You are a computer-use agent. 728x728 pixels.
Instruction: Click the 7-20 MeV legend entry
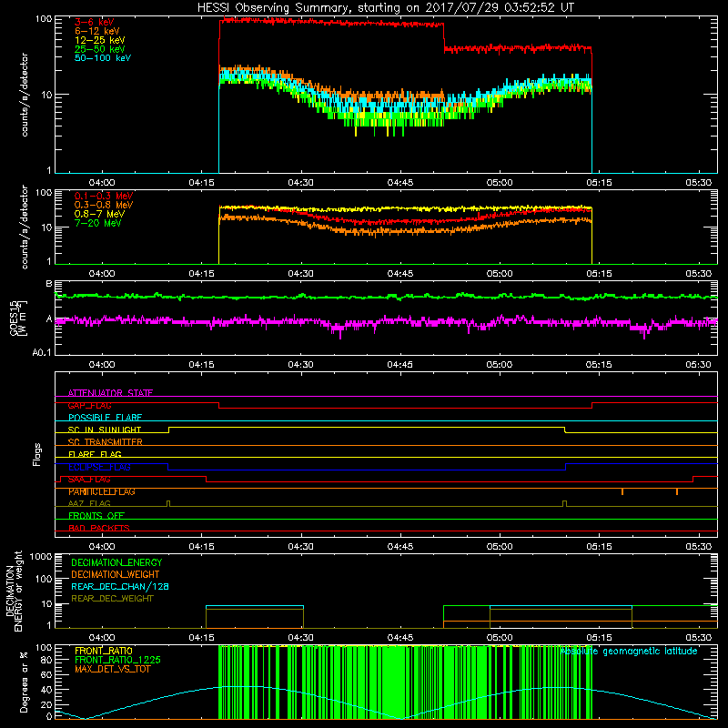(x=97, y=223)
